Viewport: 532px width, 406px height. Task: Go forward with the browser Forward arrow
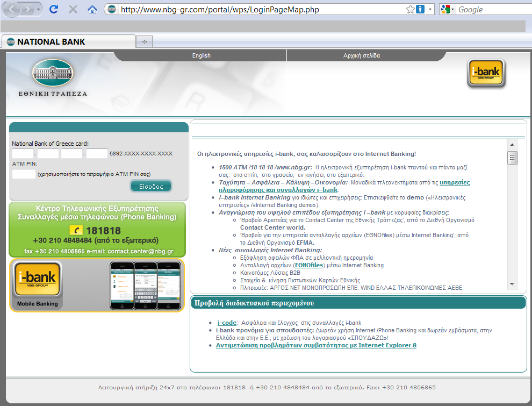click(27, 10)
